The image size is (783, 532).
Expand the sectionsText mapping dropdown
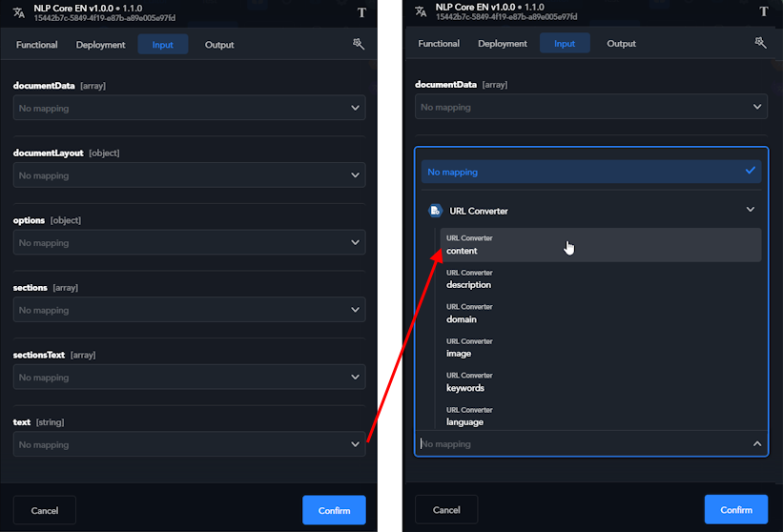[189, 378]
